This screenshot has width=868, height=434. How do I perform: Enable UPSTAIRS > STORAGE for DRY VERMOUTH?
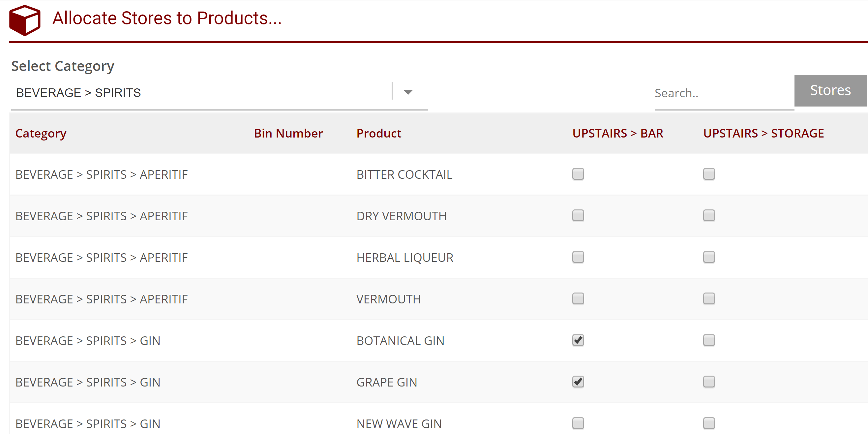(x=709, y=216)
